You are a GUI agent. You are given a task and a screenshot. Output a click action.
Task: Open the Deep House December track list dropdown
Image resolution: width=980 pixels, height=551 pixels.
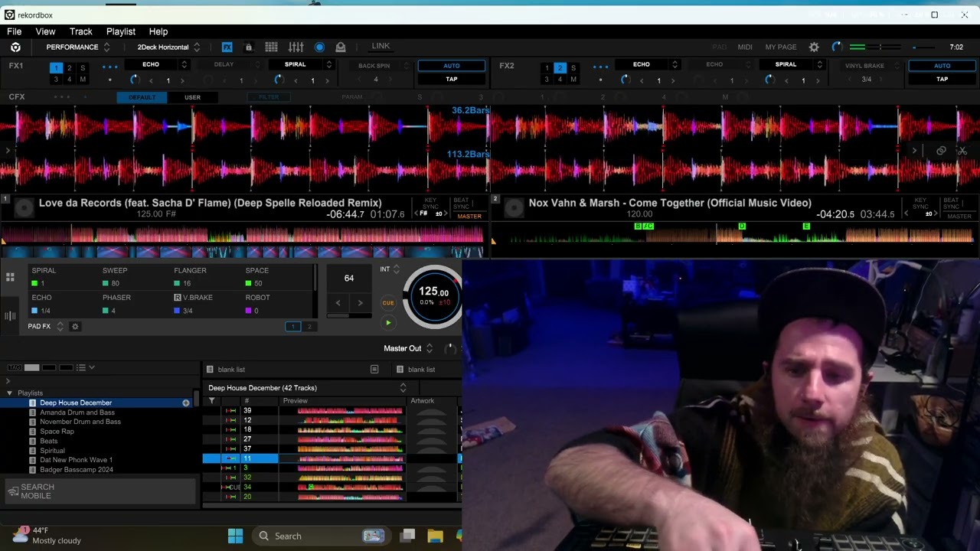(403, 388)
